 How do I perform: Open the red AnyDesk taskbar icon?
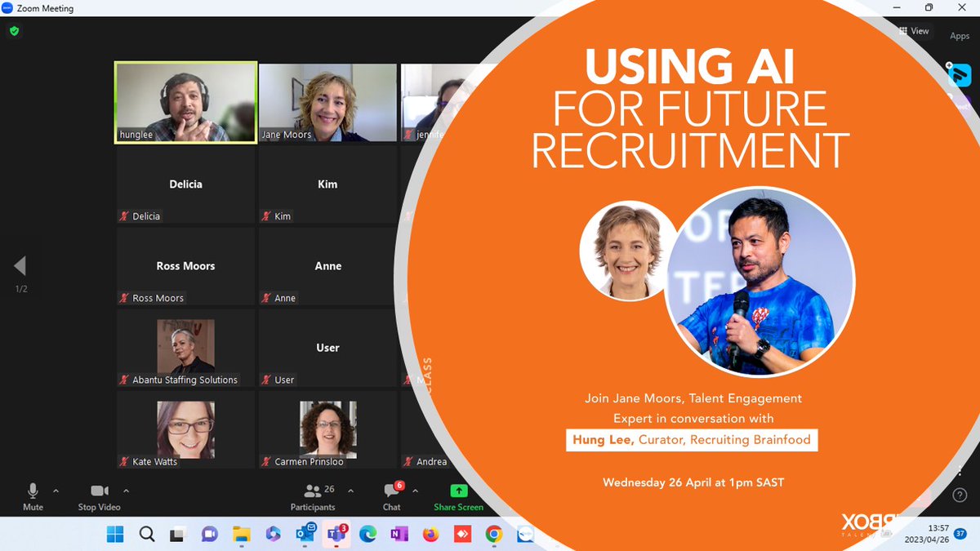(x=462, y=534)
